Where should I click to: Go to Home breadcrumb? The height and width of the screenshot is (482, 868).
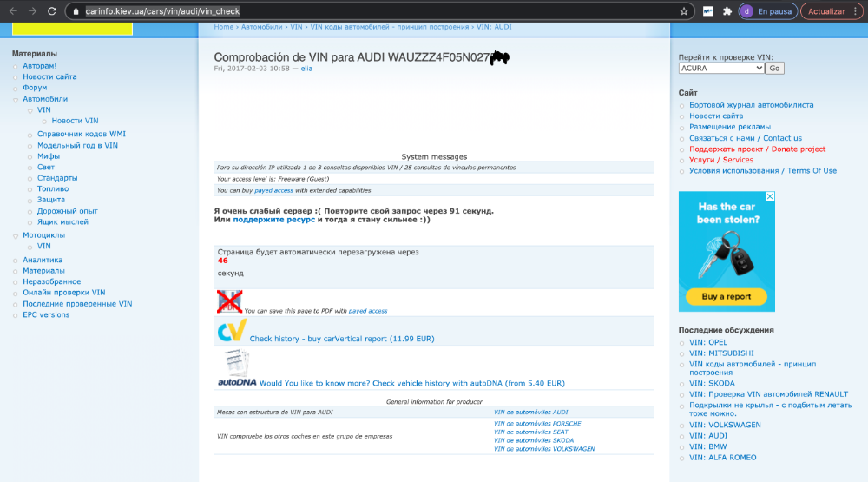click(x=224, y=27)
